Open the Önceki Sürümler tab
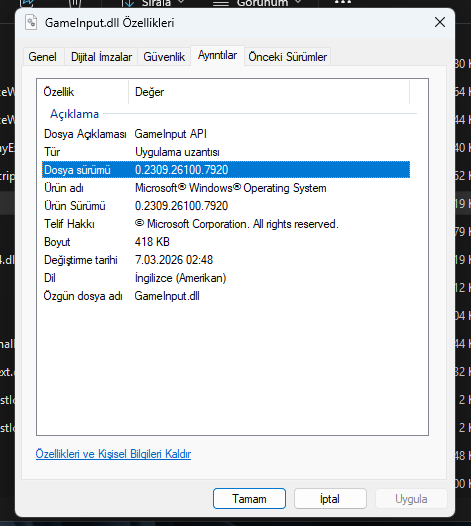 [287, 57]
